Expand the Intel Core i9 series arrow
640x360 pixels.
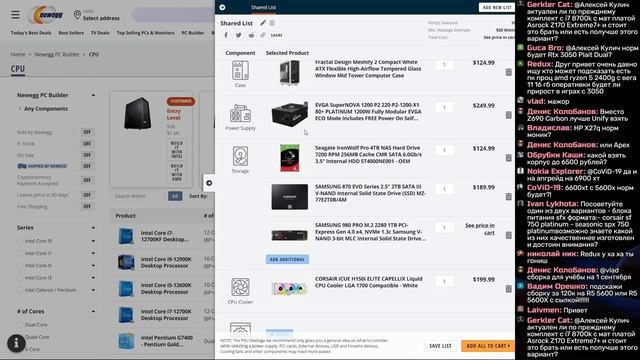pos(93,241)
